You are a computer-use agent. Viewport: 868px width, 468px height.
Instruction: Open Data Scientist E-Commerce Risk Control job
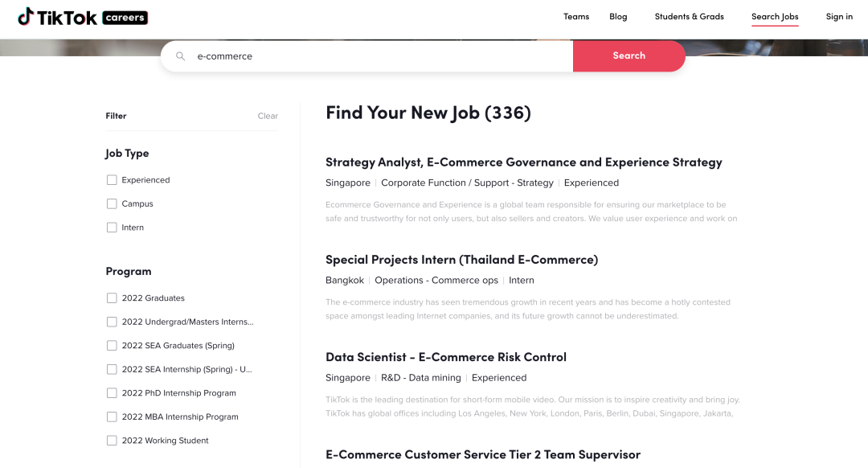445,357
